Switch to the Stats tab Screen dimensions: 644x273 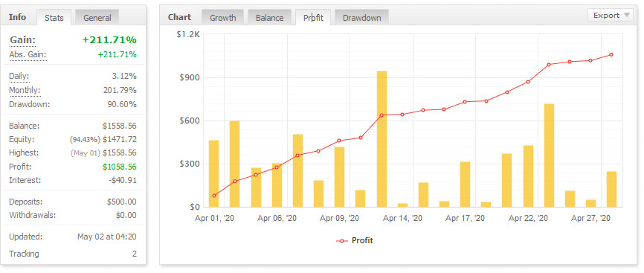pos(54,18)
